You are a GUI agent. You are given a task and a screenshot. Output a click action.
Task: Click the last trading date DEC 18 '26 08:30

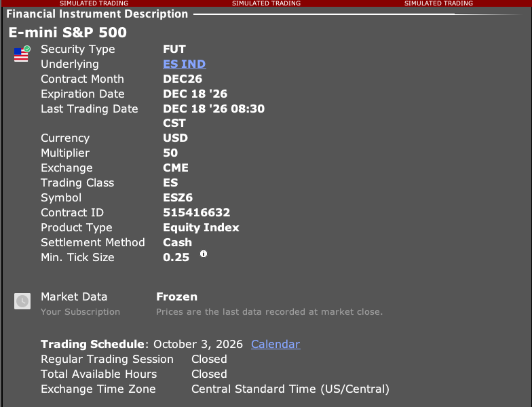pos(214,109)
